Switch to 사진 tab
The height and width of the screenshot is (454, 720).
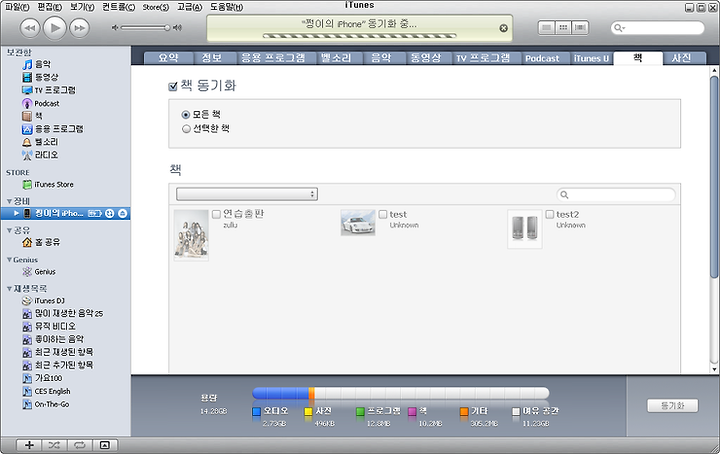click(x=681, y=58)
